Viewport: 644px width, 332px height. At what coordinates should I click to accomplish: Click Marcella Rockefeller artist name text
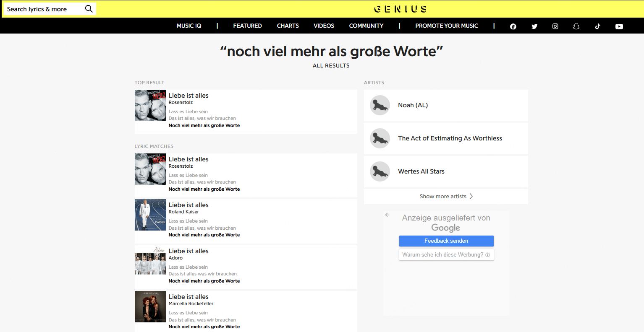point(191,303)
